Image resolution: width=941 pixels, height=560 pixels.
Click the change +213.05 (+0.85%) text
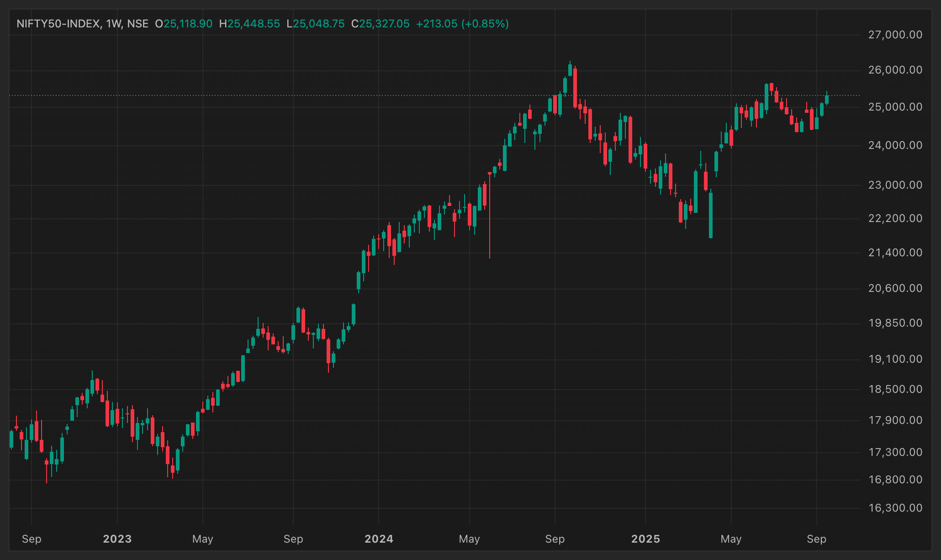(462, 24)
